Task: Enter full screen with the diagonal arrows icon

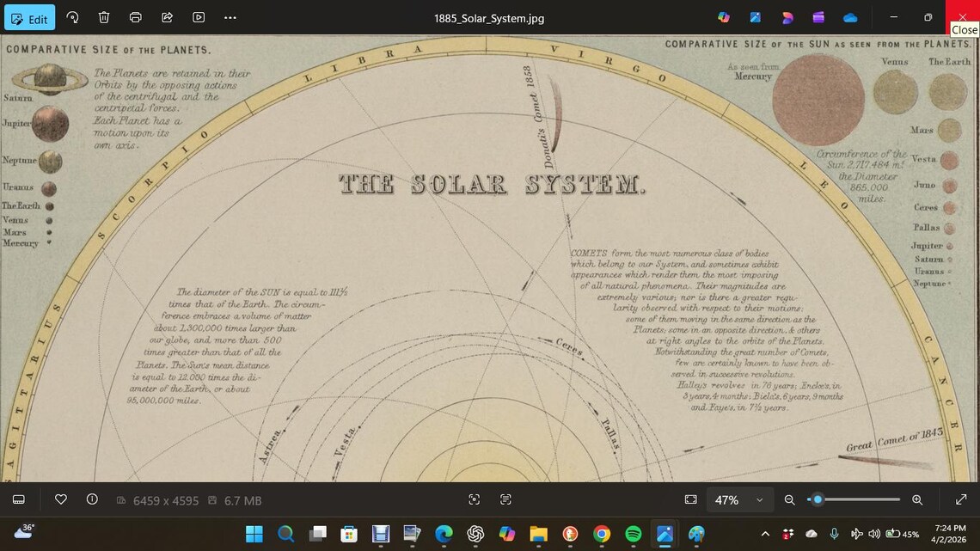Action: tap(961, 499)
